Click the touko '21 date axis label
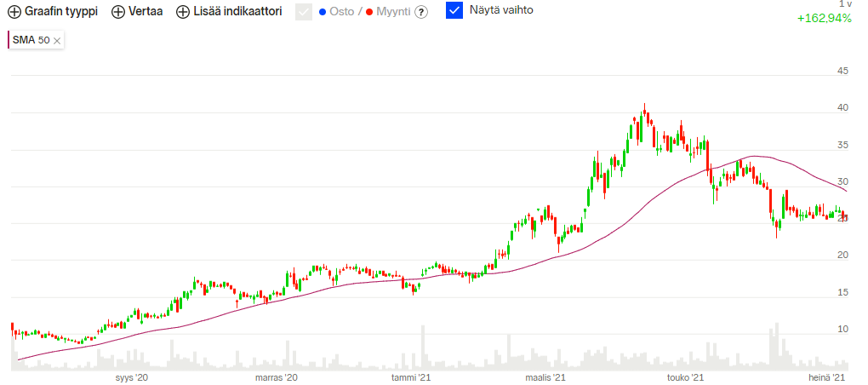This screenshot has height=385, width=868. point(686,376)
